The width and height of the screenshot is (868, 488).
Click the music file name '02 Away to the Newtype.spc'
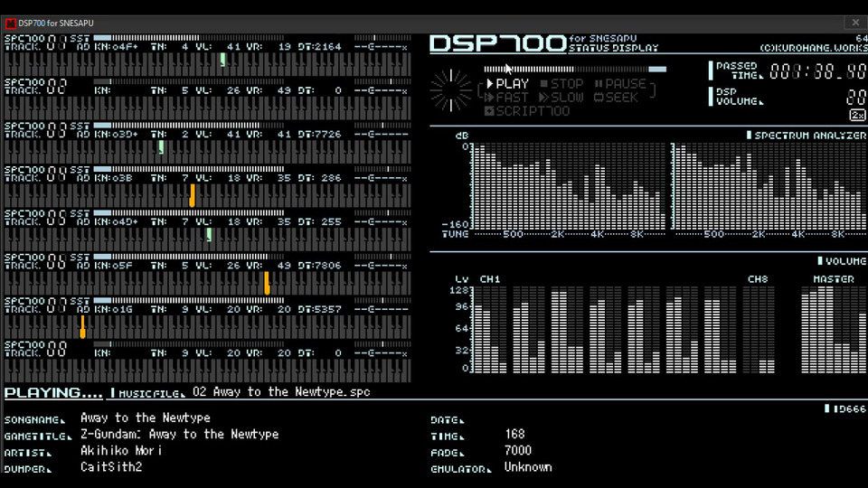pyautogui.click(x=282, y=391)
